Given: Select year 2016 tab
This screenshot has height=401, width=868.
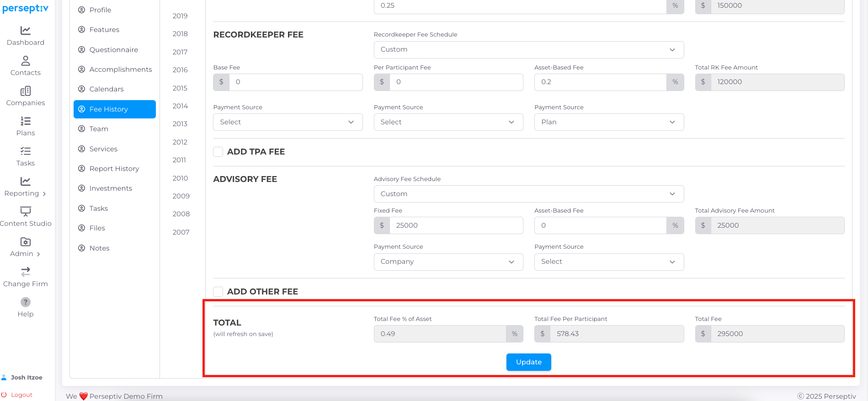Looking at the screenshot, I should 180,70.
